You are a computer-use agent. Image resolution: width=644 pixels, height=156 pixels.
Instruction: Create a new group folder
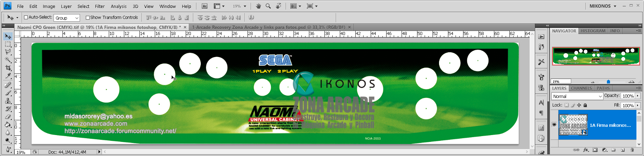[x=613, y=150]
